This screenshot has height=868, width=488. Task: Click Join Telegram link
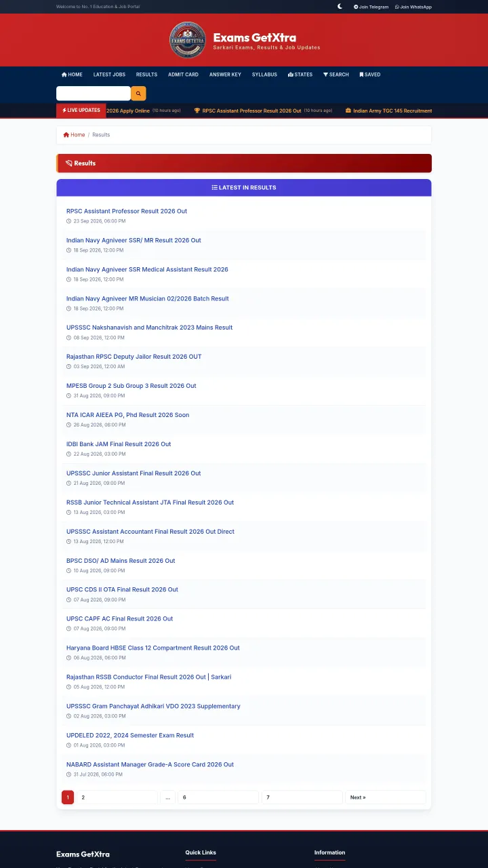[x=371, y=7]
